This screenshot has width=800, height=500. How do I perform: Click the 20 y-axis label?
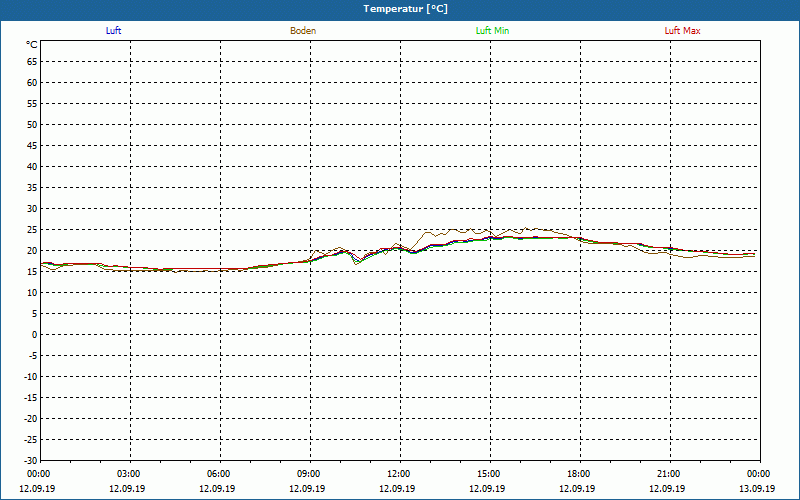pyautogui.click(x=32, y=251)
